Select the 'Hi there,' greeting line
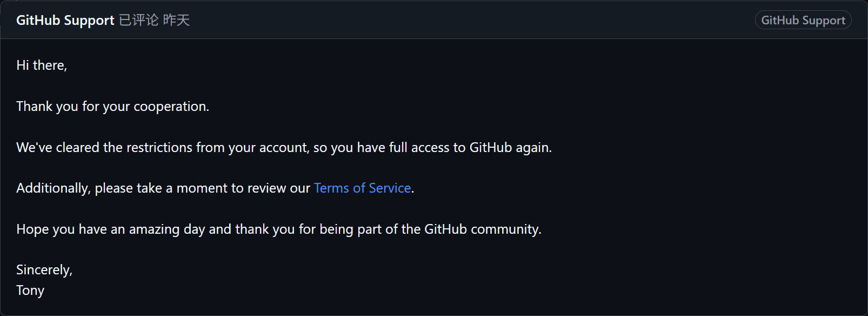Image resolution: width=868 pixels, height=316 pixels. pos(42,65)
